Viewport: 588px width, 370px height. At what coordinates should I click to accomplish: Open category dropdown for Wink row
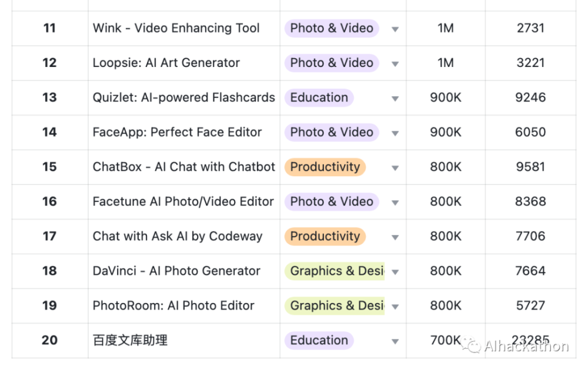pos(395,29)
